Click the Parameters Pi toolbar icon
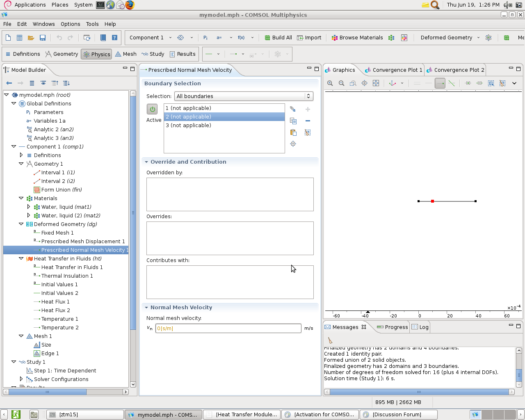The height and width of the screenshot is (420, 525). 205,38
